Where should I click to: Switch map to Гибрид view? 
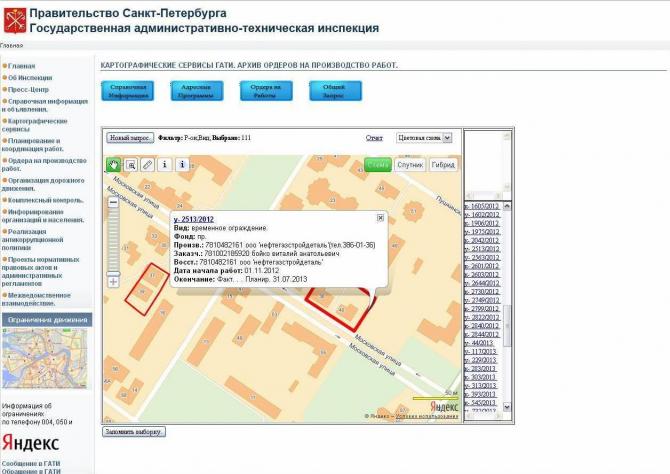pos(443,164)
